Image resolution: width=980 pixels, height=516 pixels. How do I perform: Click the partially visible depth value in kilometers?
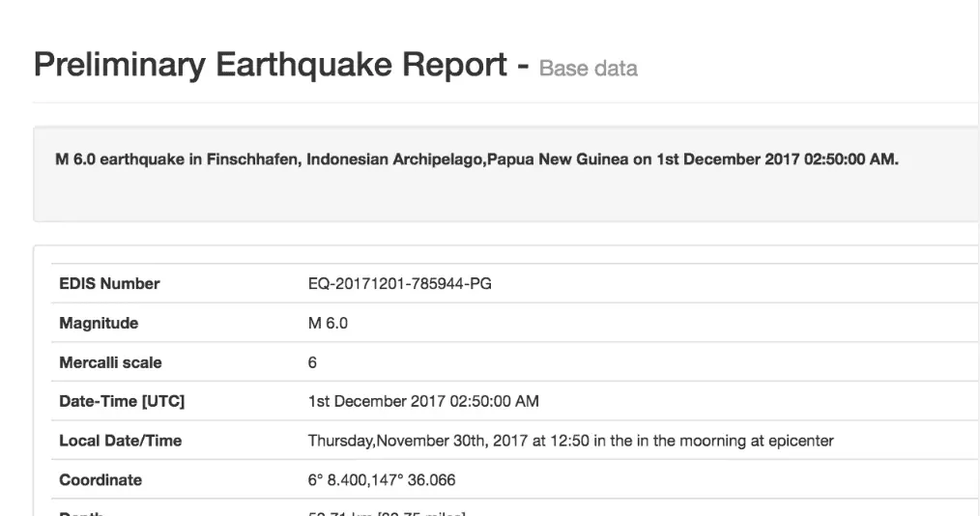[x=387, y=512]
